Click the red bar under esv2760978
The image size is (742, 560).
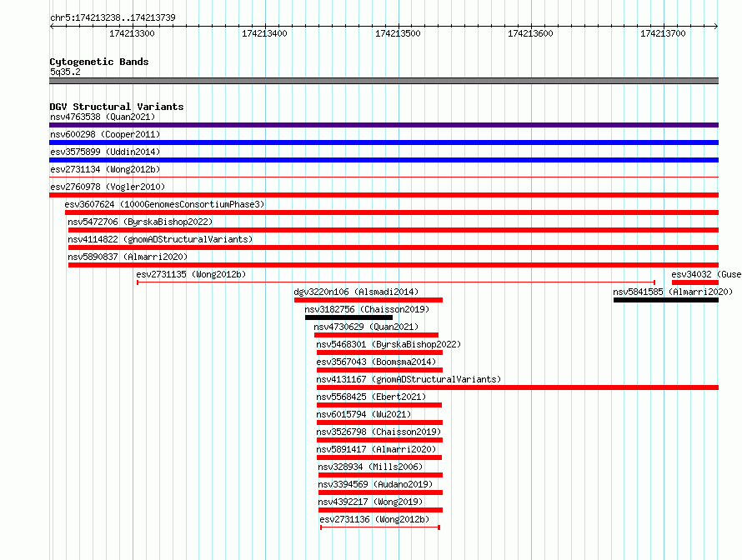pyautogui.click(x=384, y=195)
